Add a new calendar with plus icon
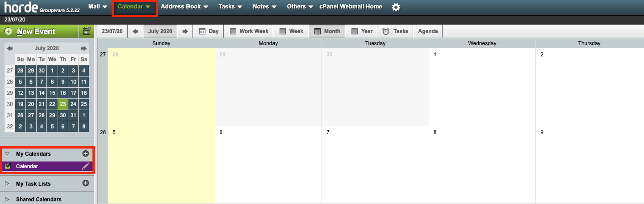This screenshot has width=644, height=204. pyautogui.click(x=86, y=153)
